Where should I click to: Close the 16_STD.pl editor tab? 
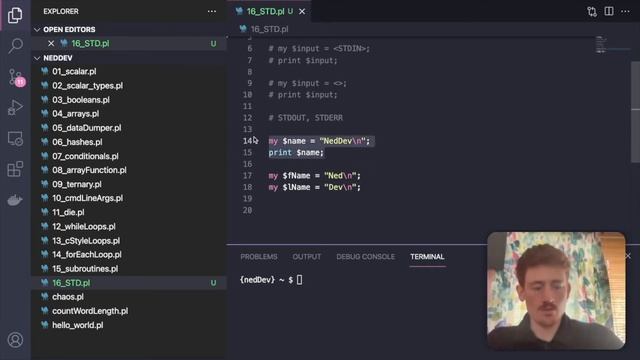click(302, 11)
